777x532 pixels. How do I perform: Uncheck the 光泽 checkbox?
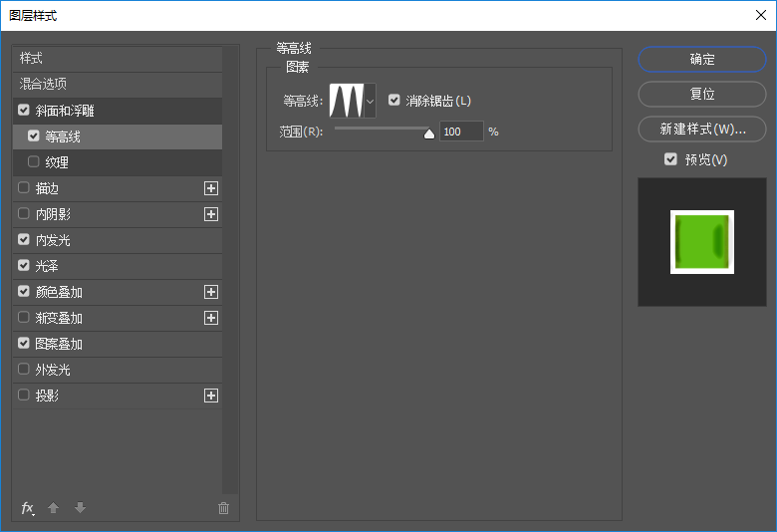click(x=24, y=265)
